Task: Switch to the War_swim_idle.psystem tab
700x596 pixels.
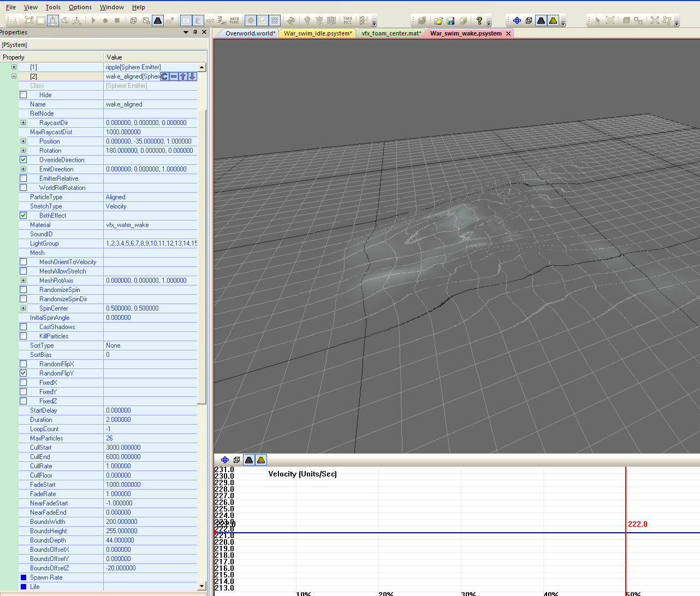Action: pyautogui.click(x=317, y=33)
